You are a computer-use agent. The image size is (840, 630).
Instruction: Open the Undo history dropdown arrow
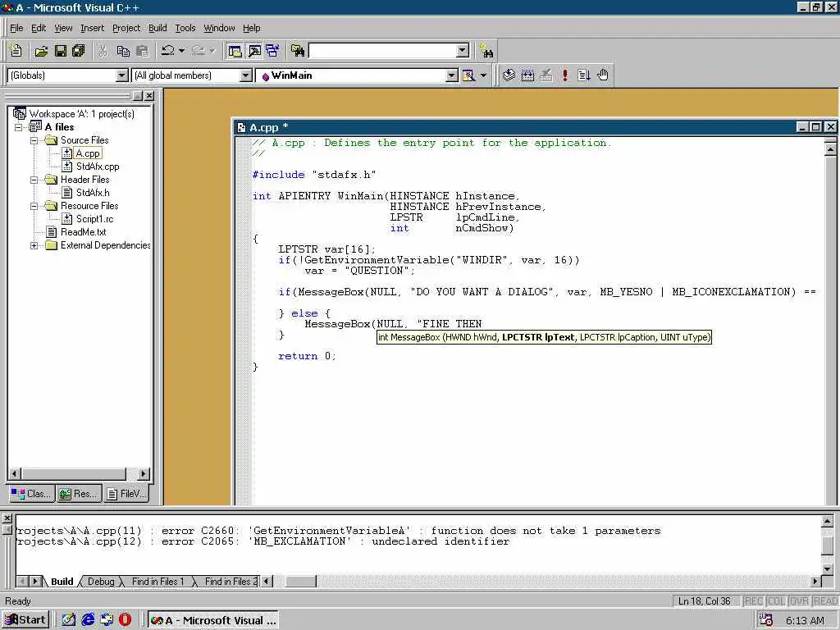tap(181, 51)
